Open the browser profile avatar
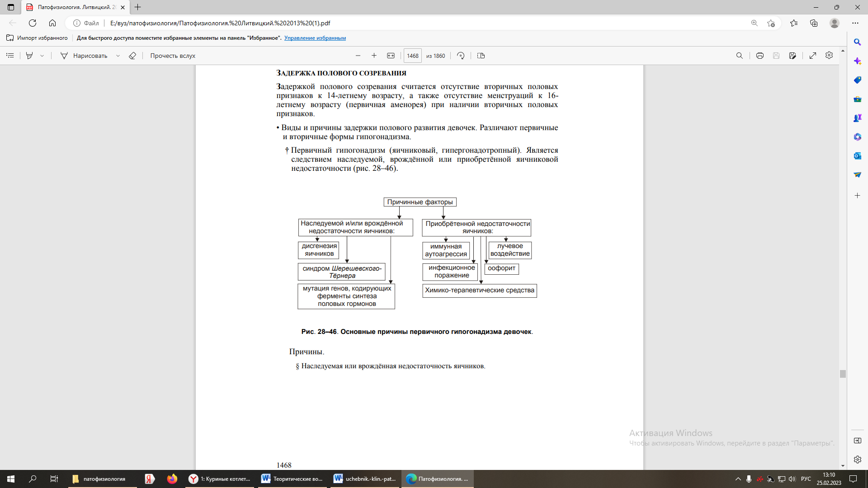 (835, 23)
